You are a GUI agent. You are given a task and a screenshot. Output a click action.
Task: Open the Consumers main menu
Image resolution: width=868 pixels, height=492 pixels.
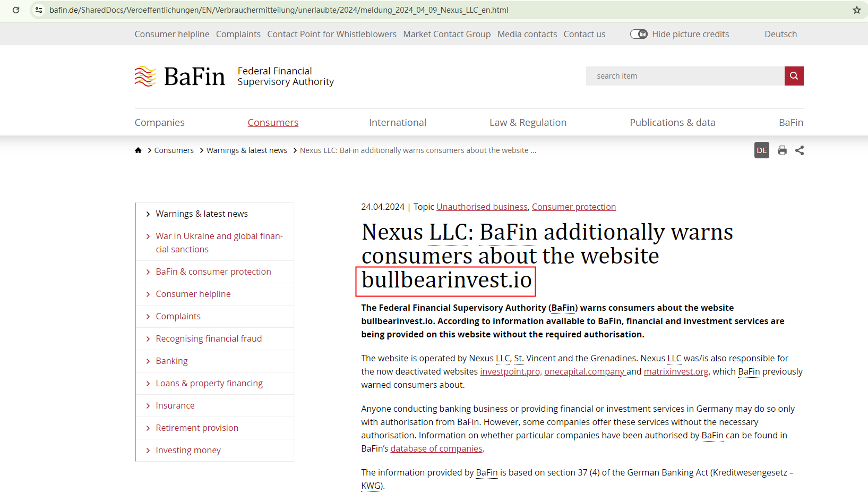click(x=273, y=122)
